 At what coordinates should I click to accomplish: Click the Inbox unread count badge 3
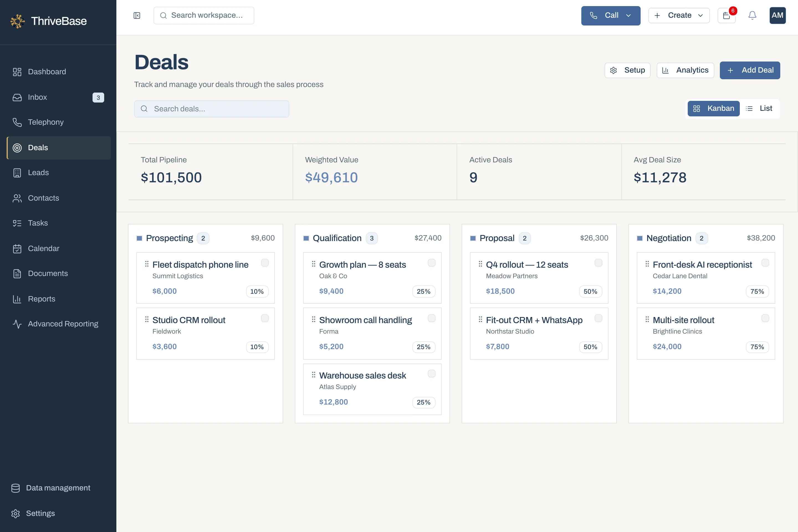click(98, 98)
